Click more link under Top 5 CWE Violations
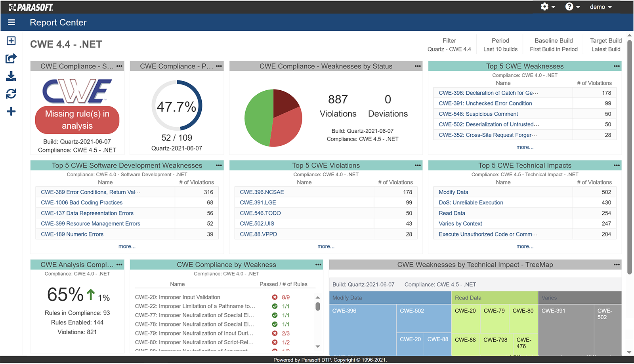 pyautogui.click(x=326, y=246)
